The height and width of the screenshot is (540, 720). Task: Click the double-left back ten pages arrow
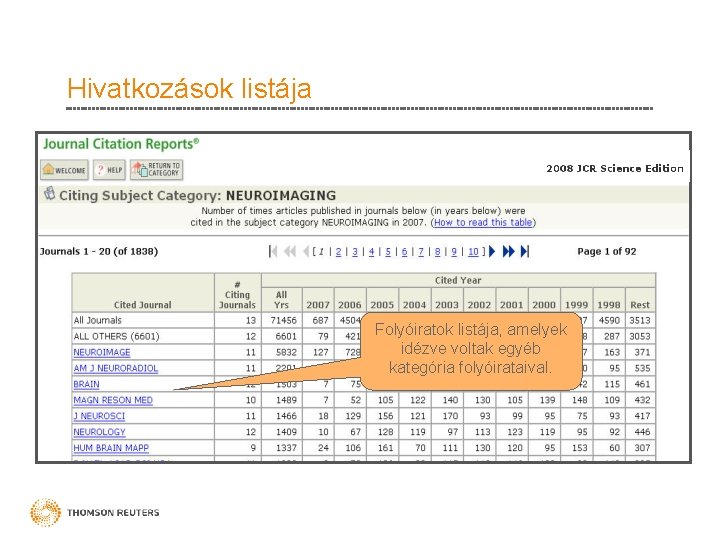290,252
